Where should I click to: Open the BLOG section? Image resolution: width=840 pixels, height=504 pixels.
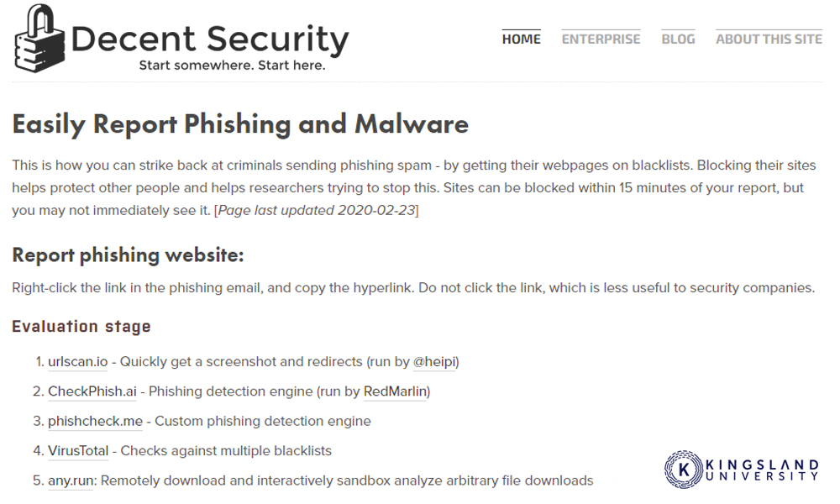pyautogui.click(x=678, y=39)
